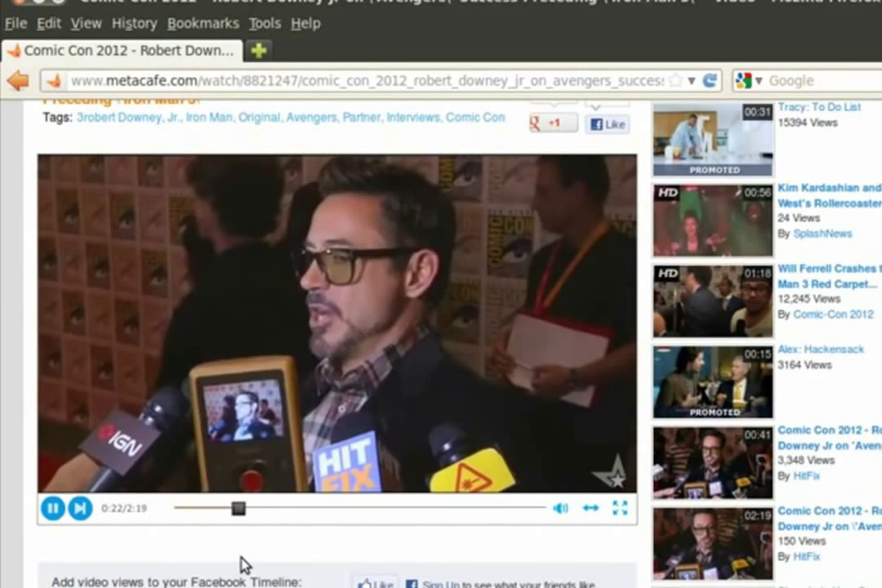Open the Partner tag link
Image resolution: width=882 pixels, height=588 pixels.
[362, 118]
